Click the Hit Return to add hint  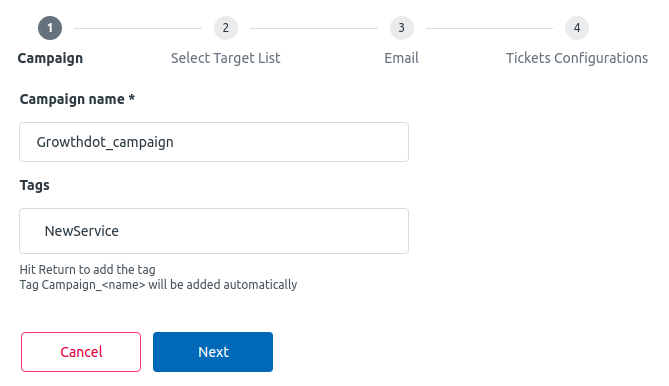87,270
